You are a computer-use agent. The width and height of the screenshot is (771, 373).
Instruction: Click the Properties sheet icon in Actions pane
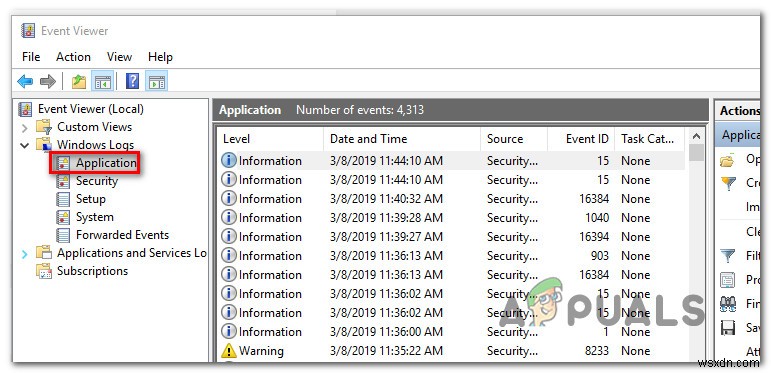coord(727,280)
